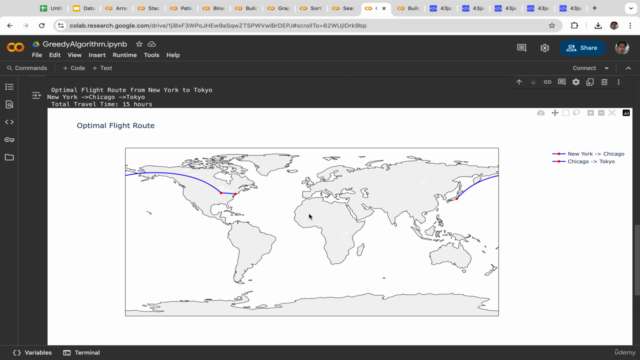Open a new browser tab
This screenshot has width=640, height=360.
pyautogui.click(x=595, y=8)
